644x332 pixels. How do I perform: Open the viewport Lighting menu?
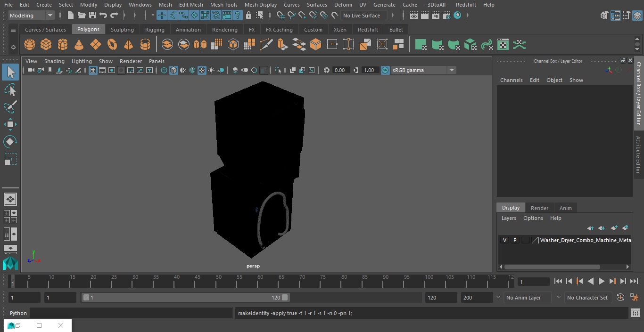click(82, 61)
